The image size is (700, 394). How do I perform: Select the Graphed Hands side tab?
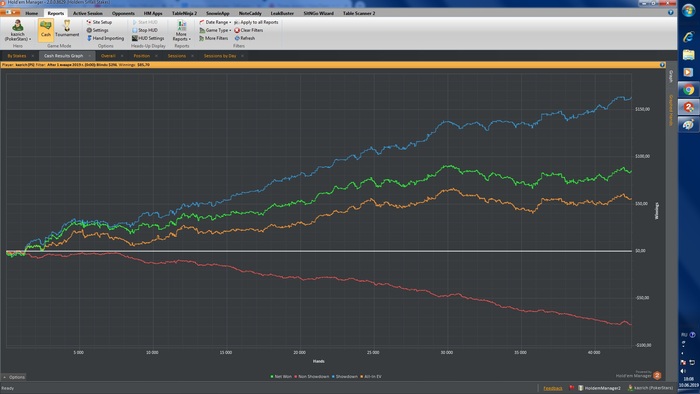[x=671, y=110]
